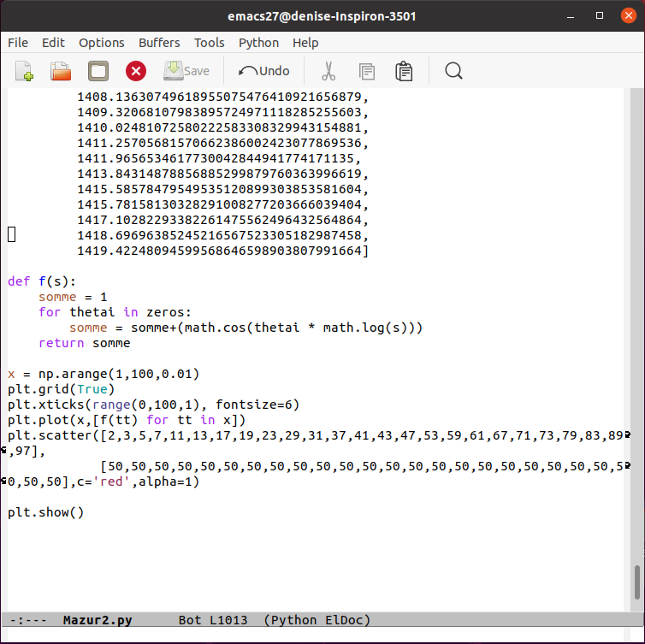Click the (Python ElDoc) mode indicator

pos(317,620)
